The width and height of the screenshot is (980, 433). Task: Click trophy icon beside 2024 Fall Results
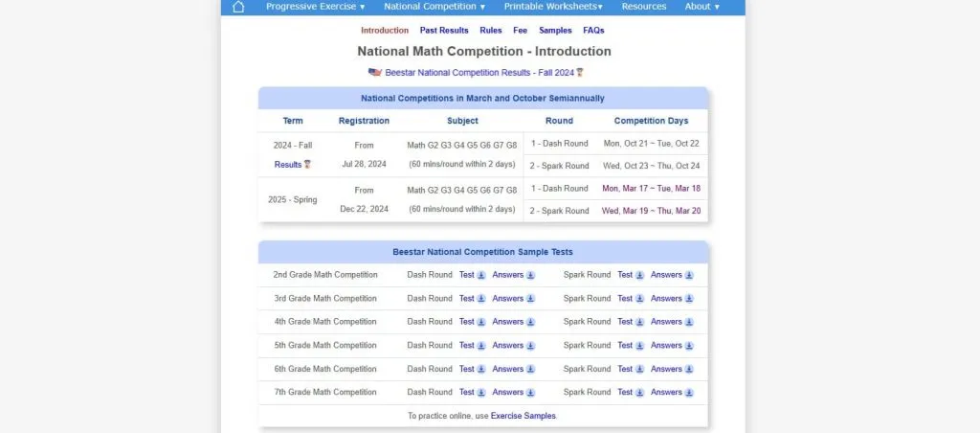[307, 165]
